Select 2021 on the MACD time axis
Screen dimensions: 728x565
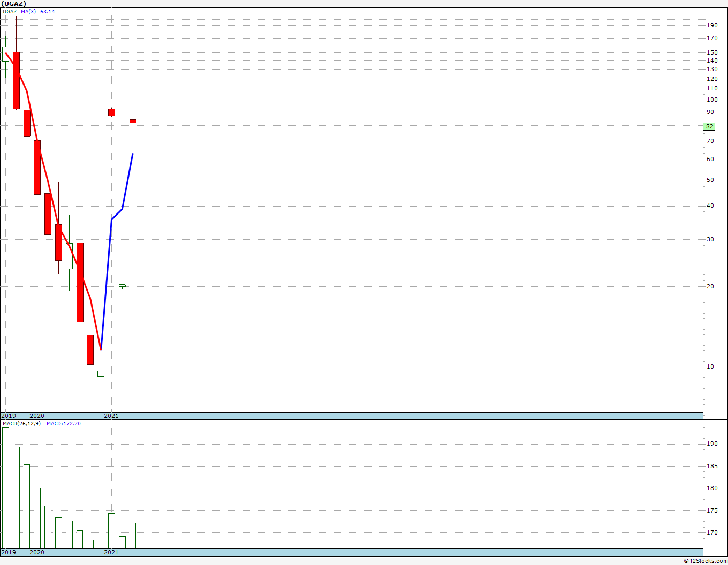click(111, 552)
